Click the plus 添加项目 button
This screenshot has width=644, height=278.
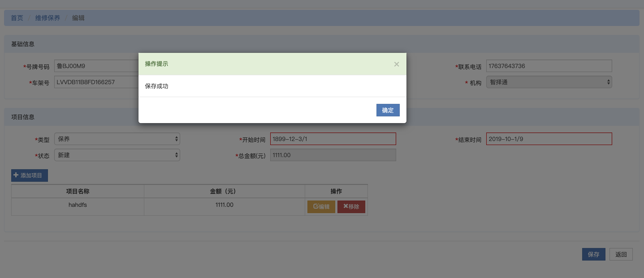[30, 175]
